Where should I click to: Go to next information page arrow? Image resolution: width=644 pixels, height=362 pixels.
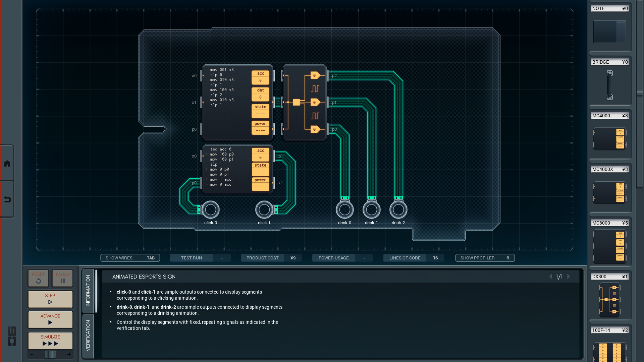(x=569, y=277)
